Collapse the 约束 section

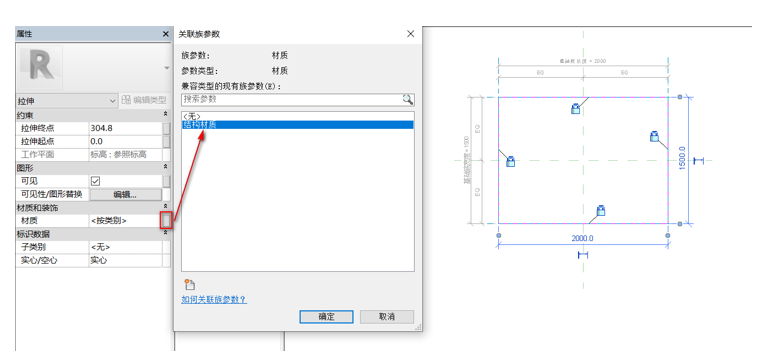click(165, 114)
